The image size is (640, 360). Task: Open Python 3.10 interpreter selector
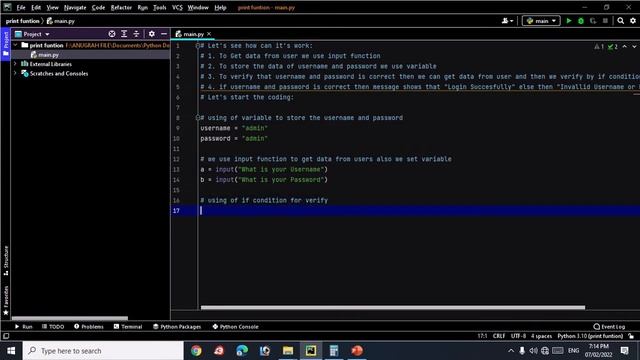point(590,336)
